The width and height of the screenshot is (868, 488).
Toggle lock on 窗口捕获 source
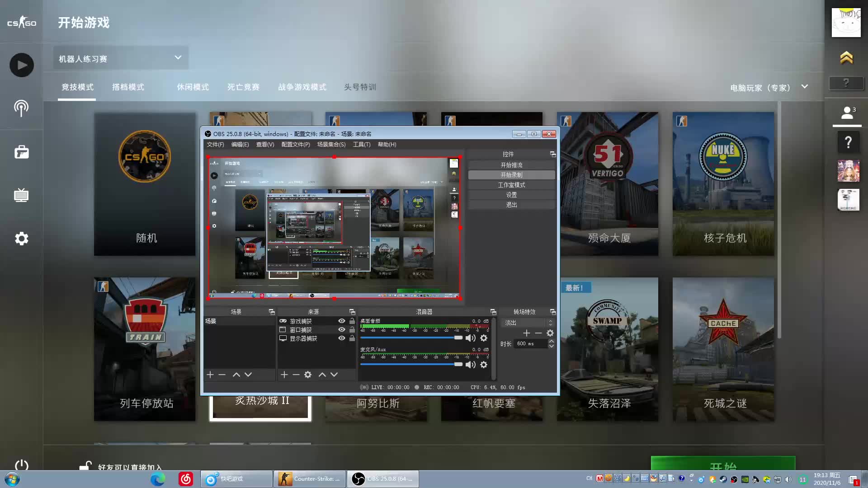(x=352, y=330)
